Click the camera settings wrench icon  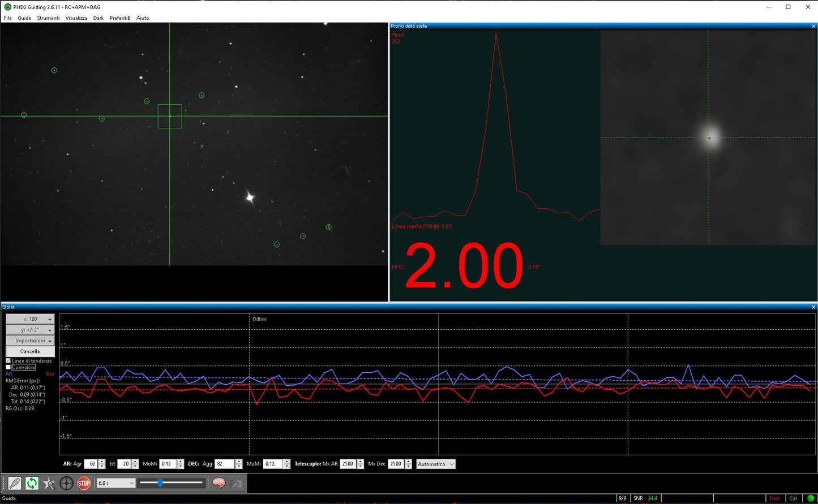click(x=236, y=483)
